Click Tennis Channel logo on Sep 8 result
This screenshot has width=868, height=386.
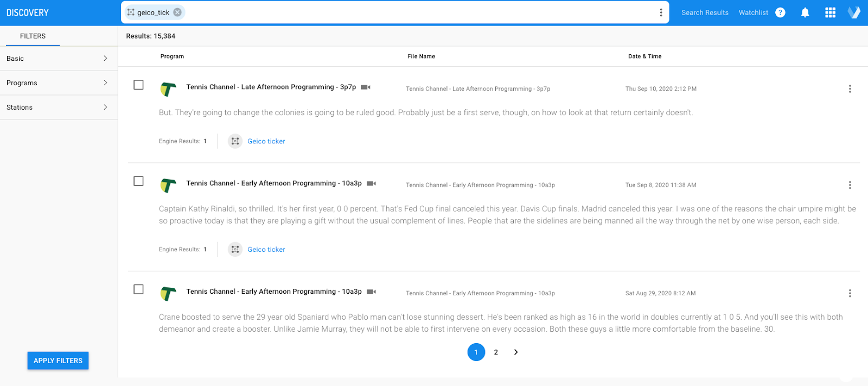tap(168, 185)
